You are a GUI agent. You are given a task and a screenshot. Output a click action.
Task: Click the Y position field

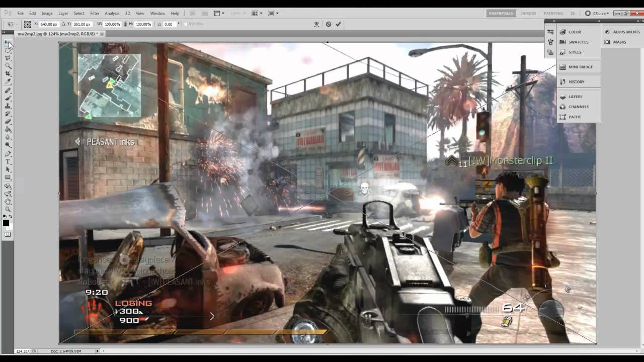pyautogui.click(x=82, y=24)
